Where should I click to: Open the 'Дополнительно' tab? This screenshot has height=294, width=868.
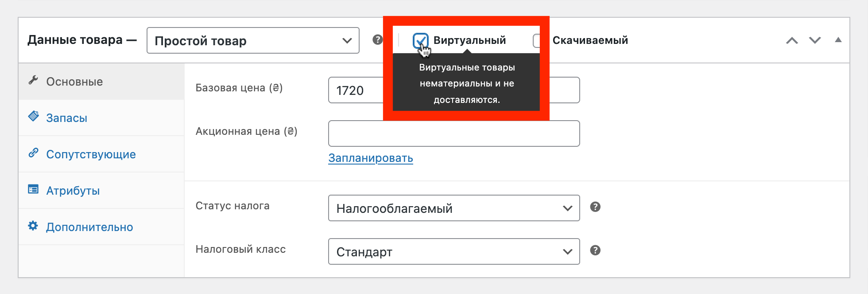point(101,227)
